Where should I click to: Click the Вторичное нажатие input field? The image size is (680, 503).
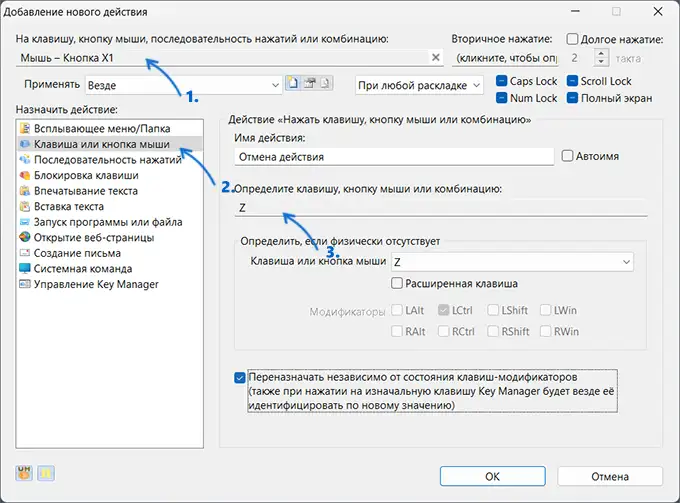[505, 58]
